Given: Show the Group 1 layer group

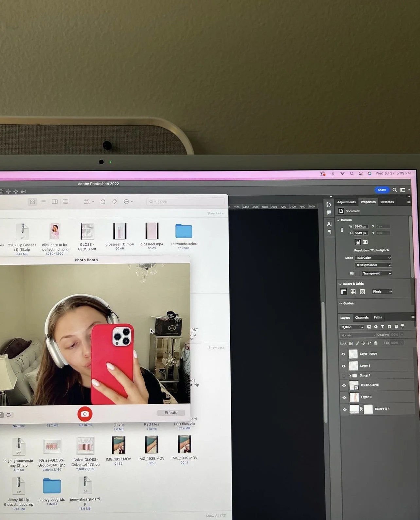Looking at the screenshot, I should point(343,376).
